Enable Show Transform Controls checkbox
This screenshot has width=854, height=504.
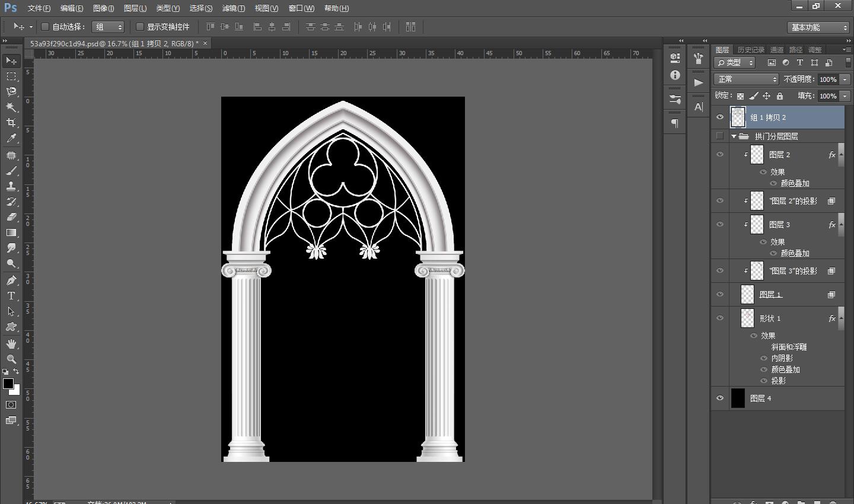pyautogui.click(x=140, y=27)
